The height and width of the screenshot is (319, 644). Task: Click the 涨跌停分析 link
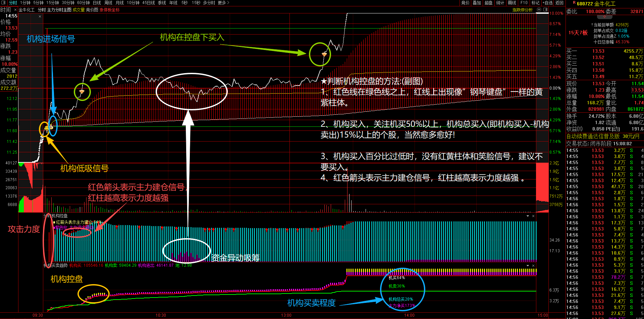(x=522, y=10)
